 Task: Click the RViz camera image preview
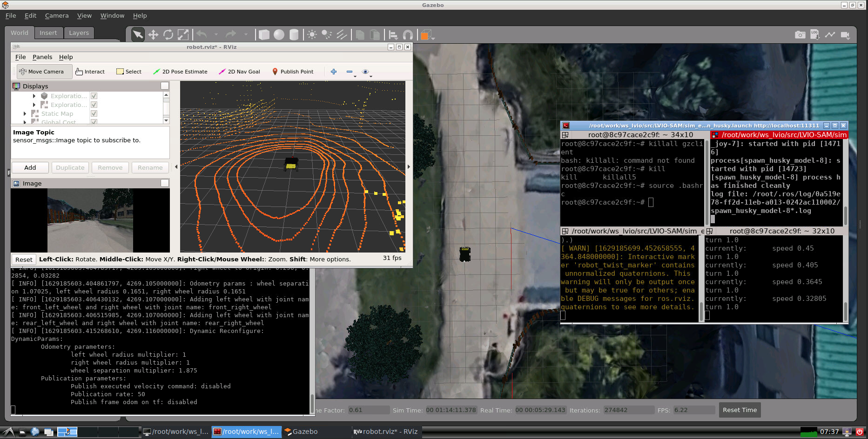(x=90, y=220)
